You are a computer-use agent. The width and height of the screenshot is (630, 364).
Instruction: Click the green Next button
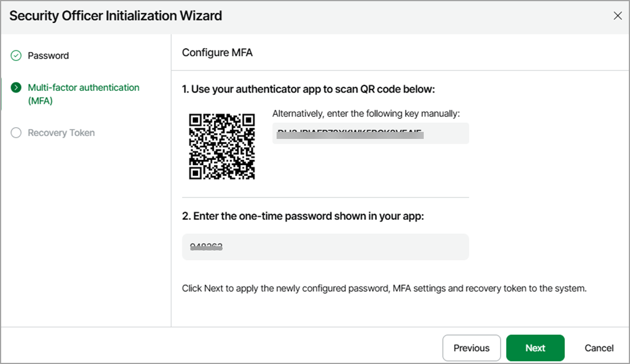point(535,348)
